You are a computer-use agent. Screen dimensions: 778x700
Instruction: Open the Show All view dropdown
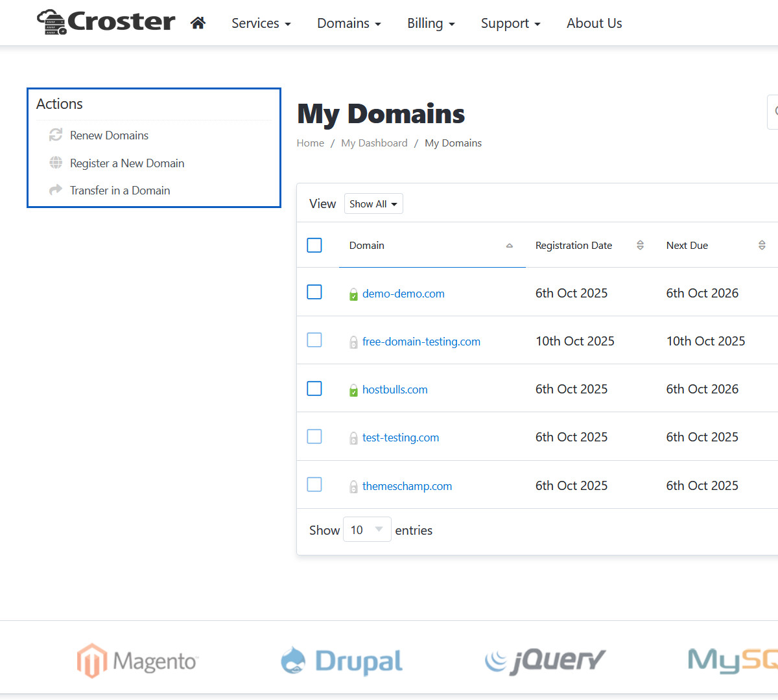point(373,204)
